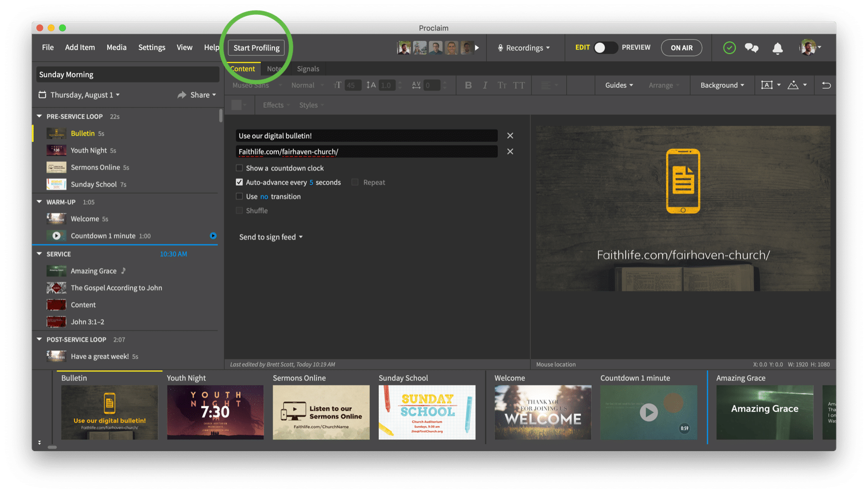Check the Shuffle checkbox
This screenshot has height=493, width=868.
coord(239,211)
